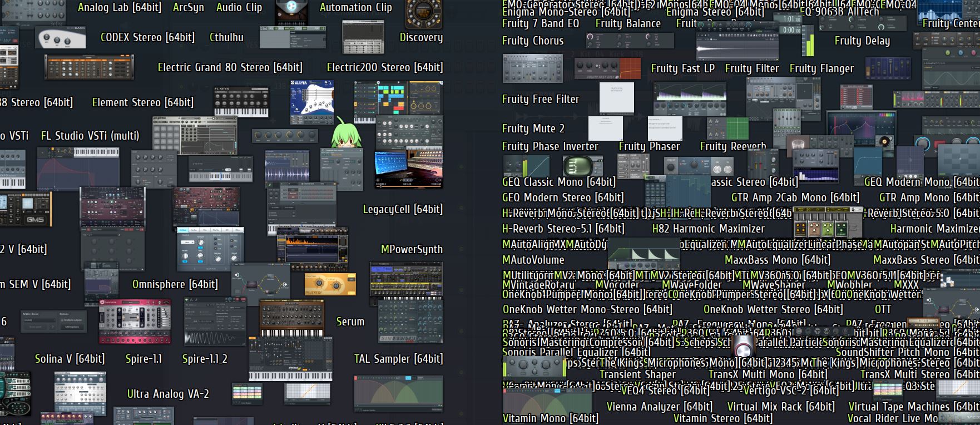Viewport: 980px width, 425px height.
Task: Load the Serum synth label
Action: (x=350, y=322)
